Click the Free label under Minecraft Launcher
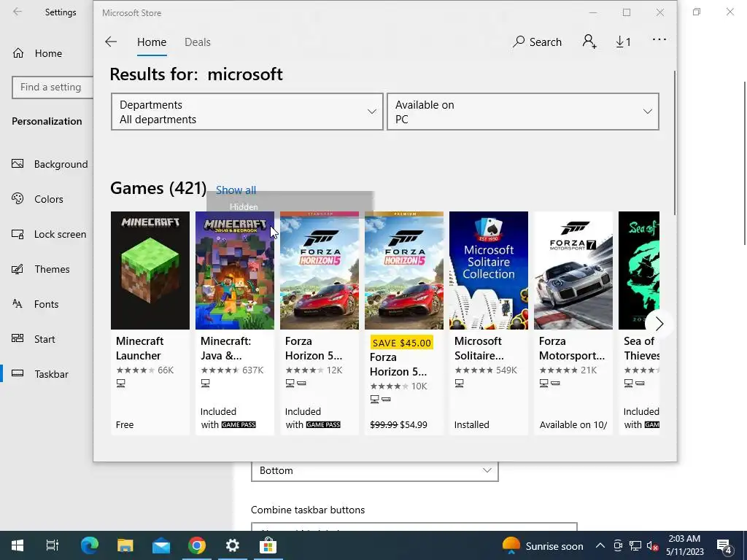The width and height of the screenshot is (747, 560). click(124, 424)
